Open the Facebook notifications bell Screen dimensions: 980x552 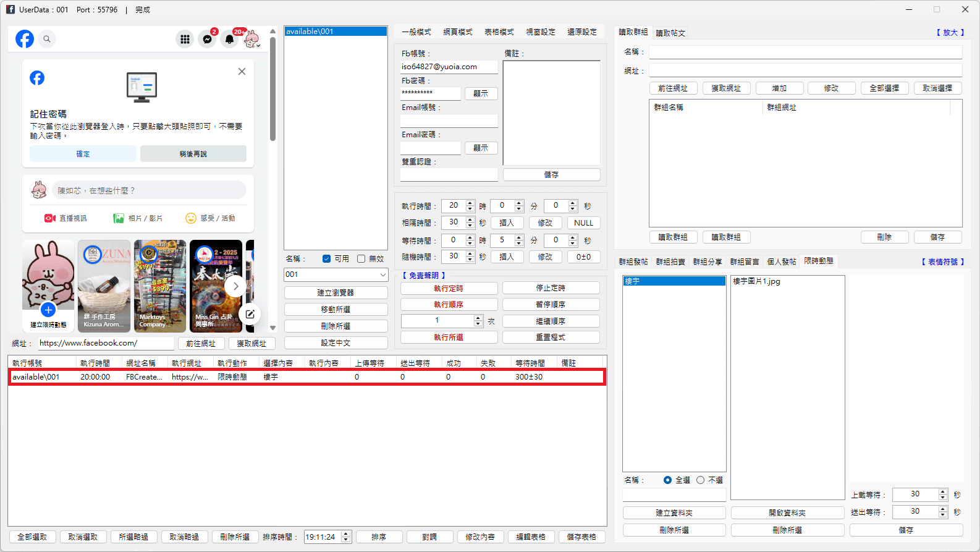coord(230,39)
